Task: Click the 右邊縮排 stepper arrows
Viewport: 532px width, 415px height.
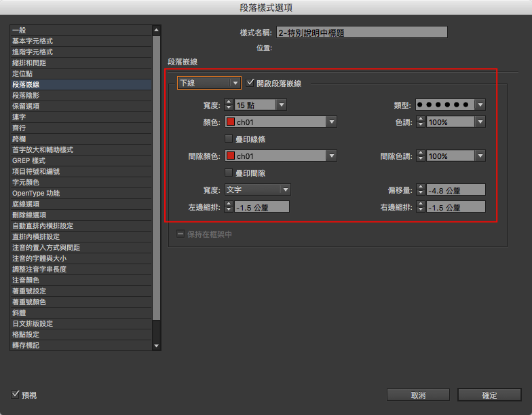Action: (x=421, y=206)
